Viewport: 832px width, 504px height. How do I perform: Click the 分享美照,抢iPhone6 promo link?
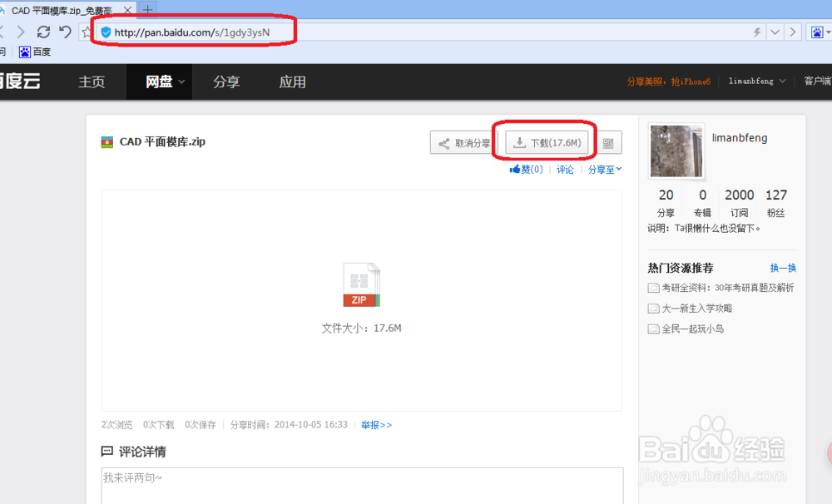click(x=669, y=82)
